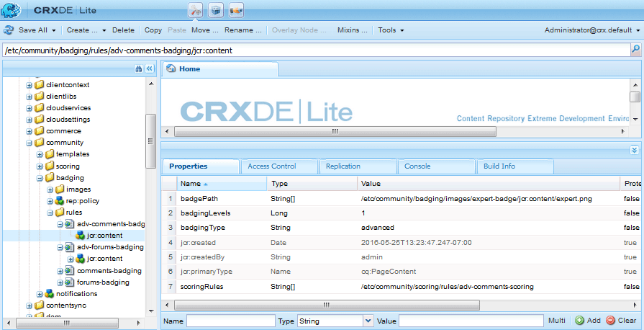
Task: Click the Rename toolbar button
Action: click(242, 30)
